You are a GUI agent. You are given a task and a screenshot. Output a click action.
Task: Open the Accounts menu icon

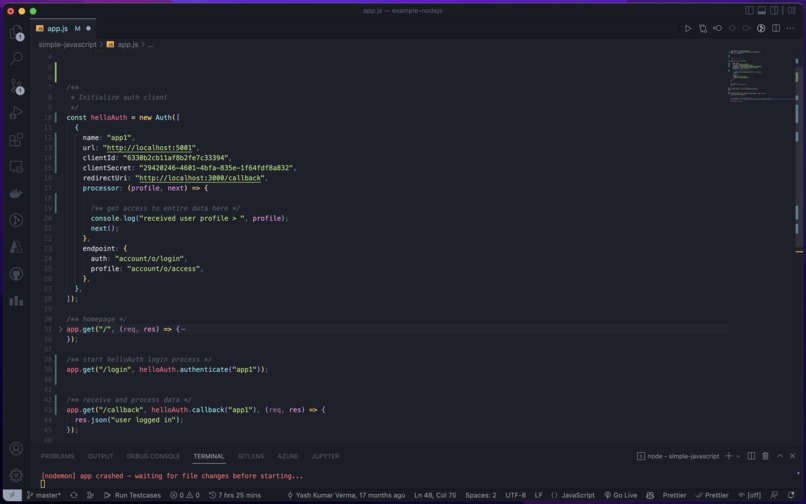coord(16,448)
